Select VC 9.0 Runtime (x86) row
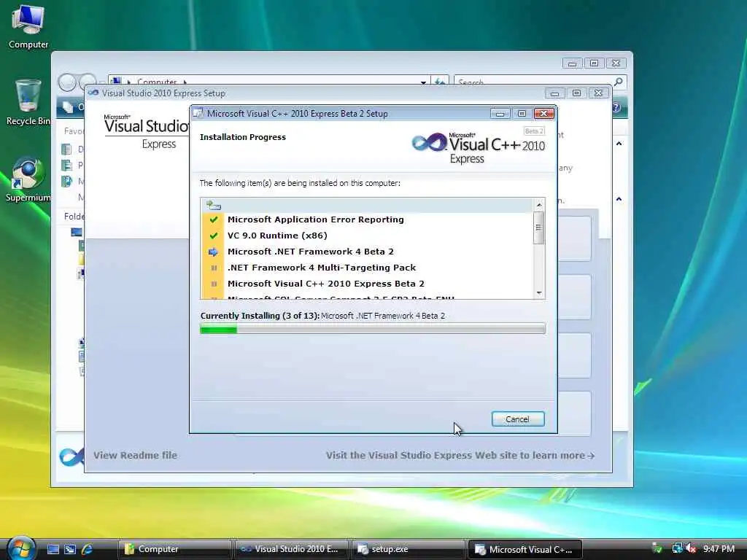This screenshot has width=747, height=560. click(368, 236)
